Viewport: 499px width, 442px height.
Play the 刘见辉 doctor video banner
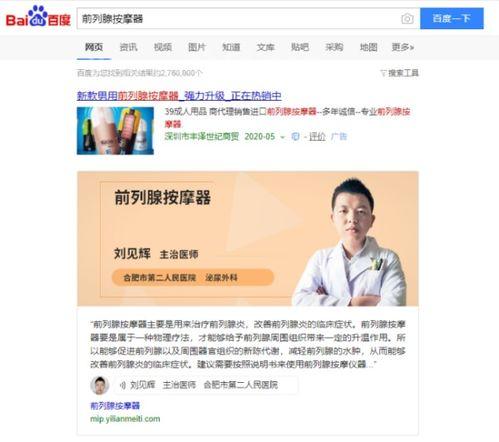(248, 239)
